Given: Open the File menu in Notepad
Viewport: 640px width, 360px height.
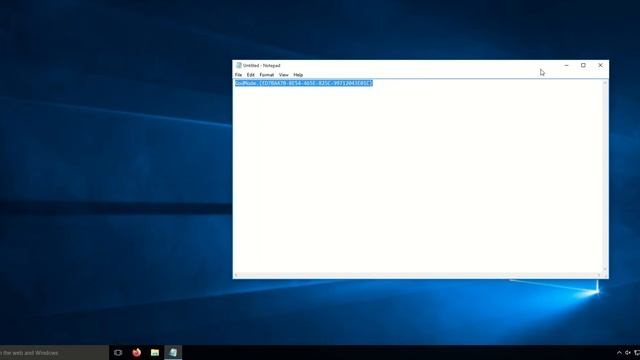Looking at the screenshot, I should point(238,75).
